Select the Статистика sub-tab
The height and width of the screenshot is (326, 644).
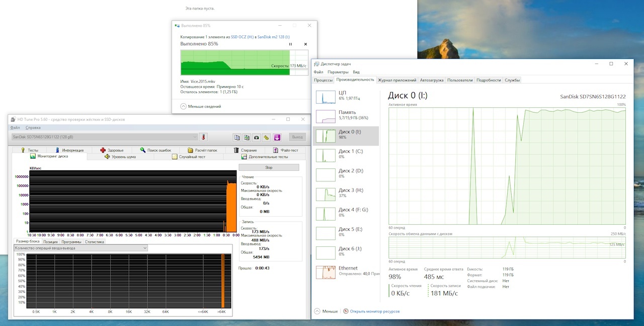94,242
